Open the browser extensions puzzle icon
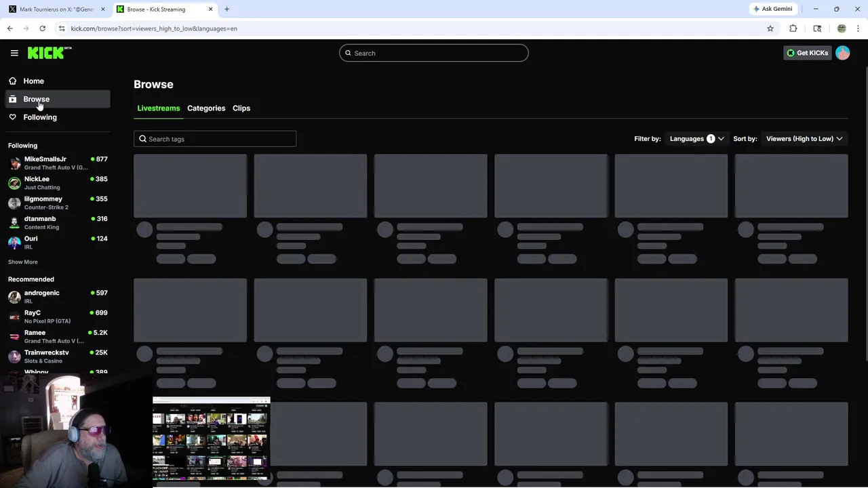Viewport: 868px width, 488px height. (793, 28)
